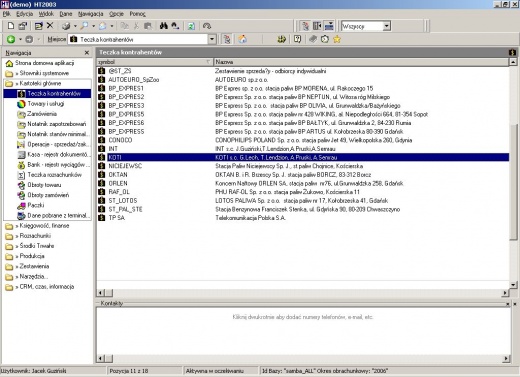Viewport: 520px width, 377px height.
Task: Open the Edycja menu
Action: 25,14
